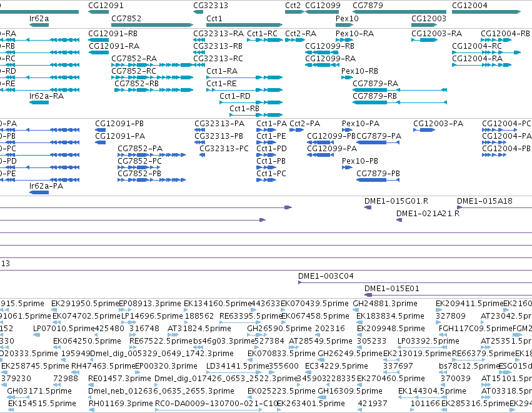Screen dimensions: 532x413
Task: Click EST label AT31824.5prime
Action: pos(199,329)
